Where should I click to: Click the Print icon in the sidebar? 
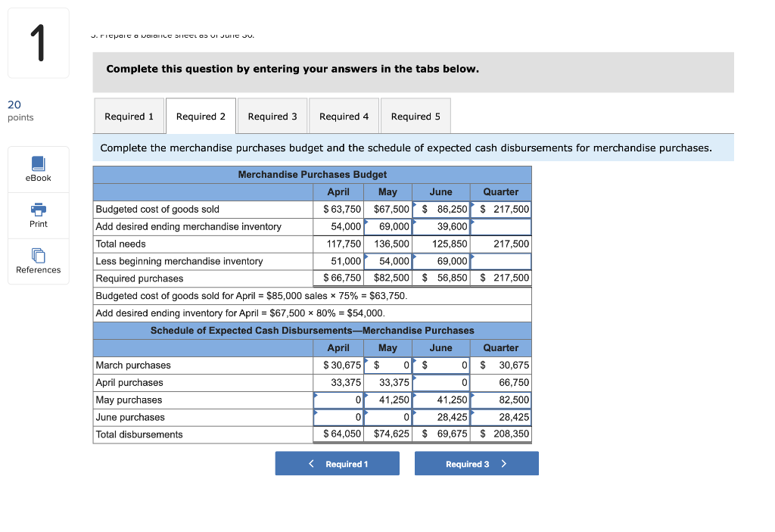38,215
